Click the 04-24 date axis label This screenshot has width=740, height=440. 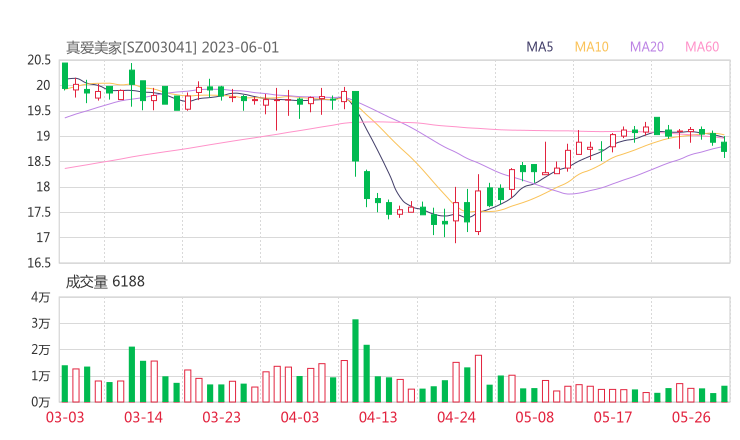pyautogui.click(x=456, y=417)
